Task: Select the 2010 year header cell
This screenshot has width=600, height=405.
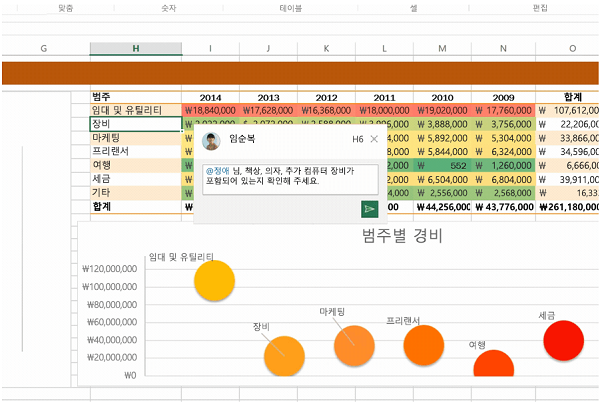Action: click(x=442, y=98)
